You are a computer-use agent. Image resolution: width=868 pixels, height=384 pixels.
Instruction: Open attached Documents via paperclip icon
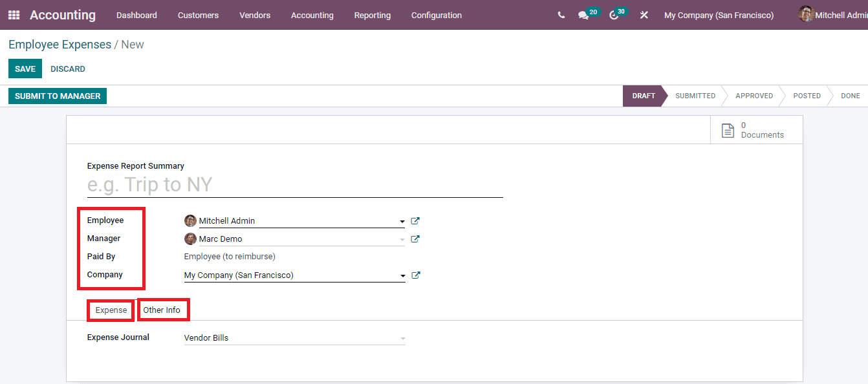(x=727, y=129)
